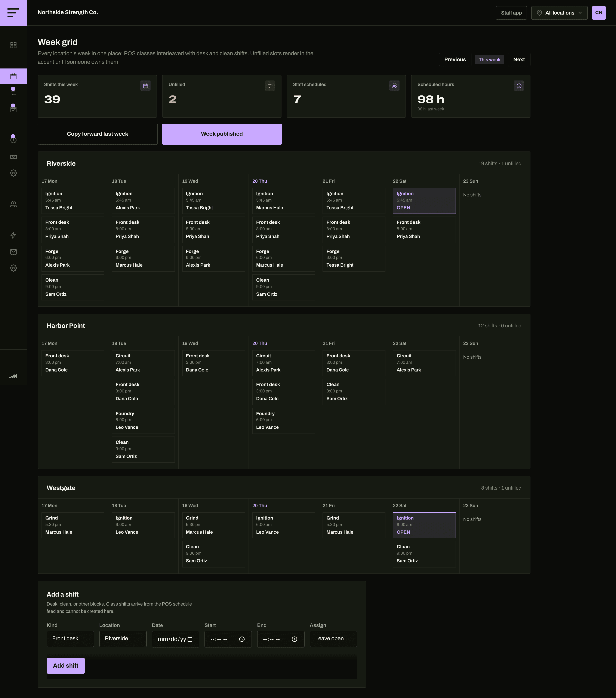Click swap arrows icon on Unfilled card
The height and width of the screenshot is (698, 616).
pos(270,86)
